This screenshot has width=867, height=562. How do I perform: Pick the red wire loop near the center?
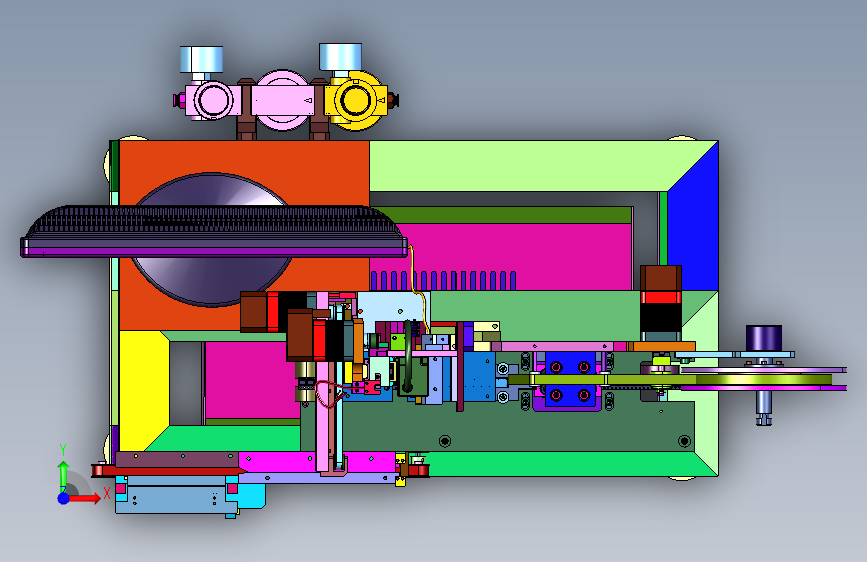click(329, 394)
